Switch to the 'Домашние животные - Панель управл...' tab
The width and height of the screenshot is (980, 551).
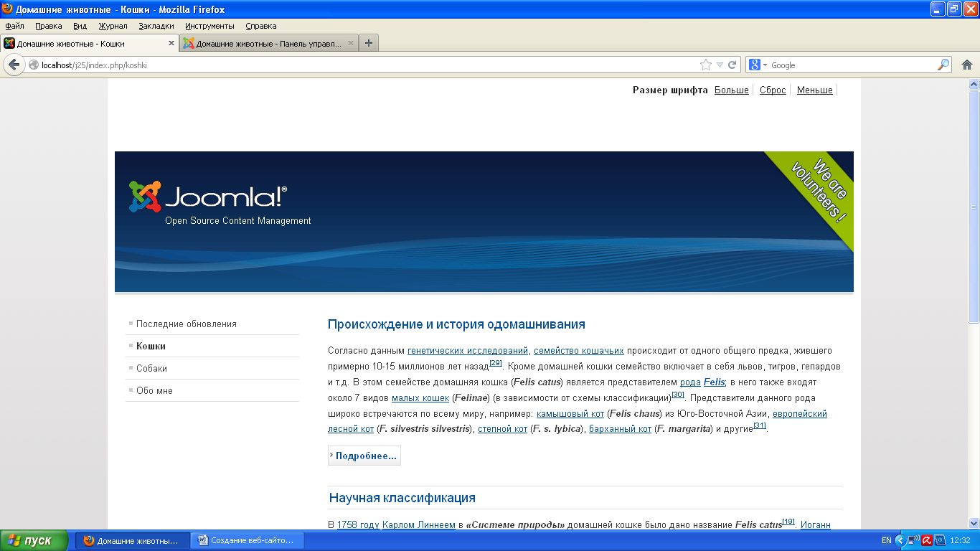(269, 43)
